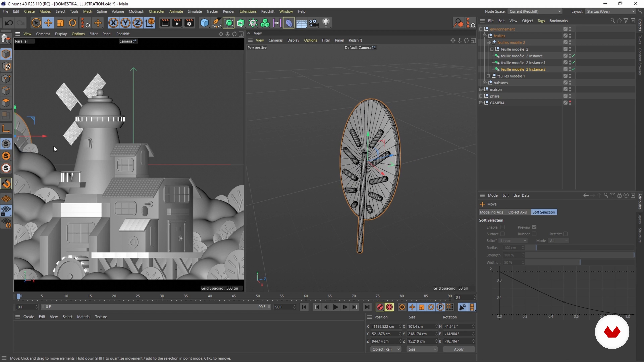Select the Scale tool
644x362 pixels.
click(x=60, y=23)
